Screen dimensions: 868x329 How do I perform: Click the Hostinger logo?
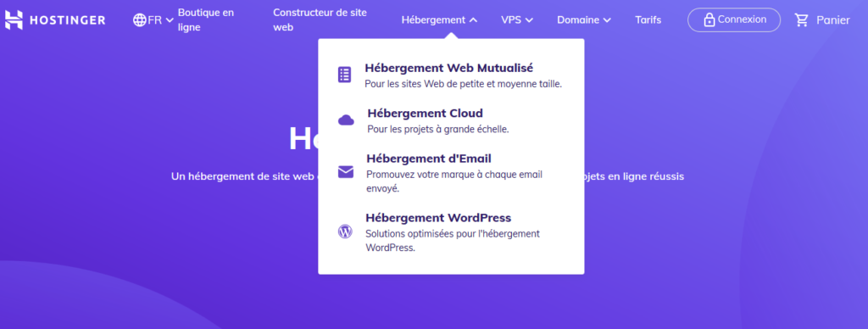(x=55, y=20)
